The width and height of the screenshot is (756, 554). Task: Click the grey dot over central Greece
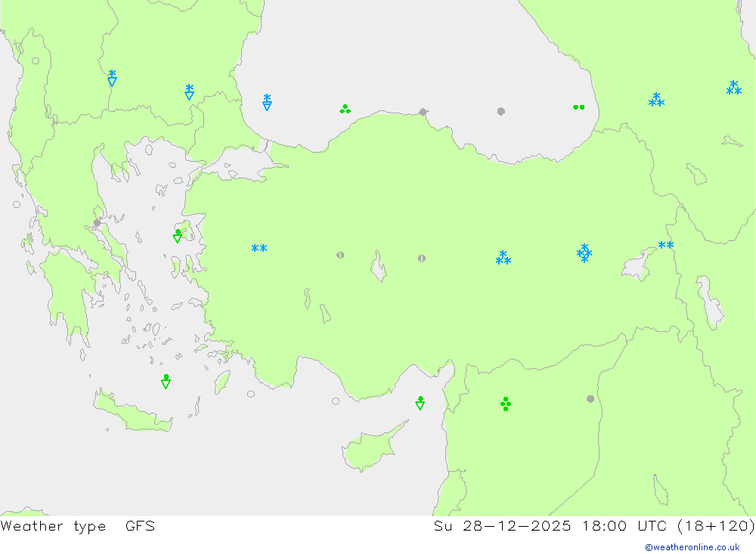pos(97,223)
